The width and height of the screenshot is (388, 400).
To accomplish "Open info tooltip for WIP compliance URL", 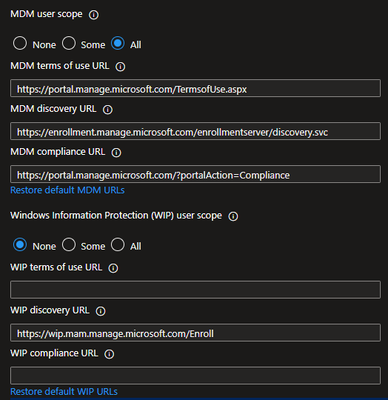I will tap(109, 354).
